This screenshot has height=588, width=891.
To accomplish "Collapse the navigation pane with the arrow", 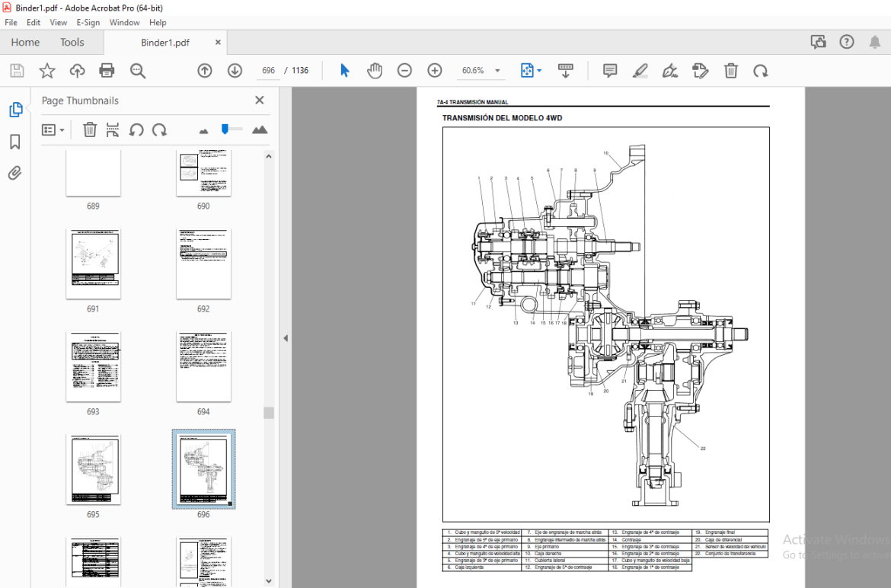I will [286, 338].
